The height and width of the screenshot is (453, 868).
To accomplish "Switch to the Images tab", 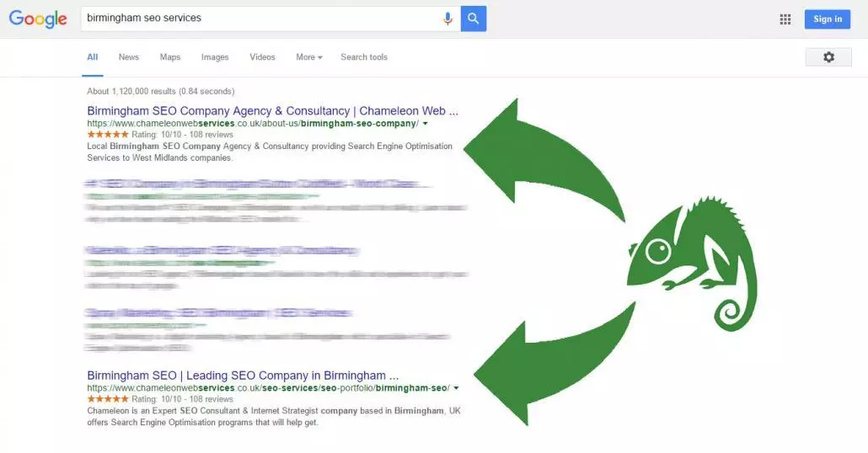I will click(215, 57).
